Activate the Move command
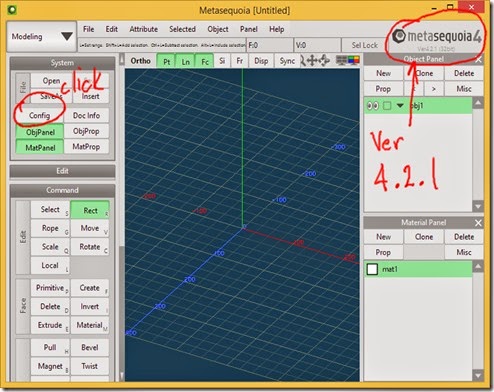Screen dimensions: 494x392 tap(90, 228)
